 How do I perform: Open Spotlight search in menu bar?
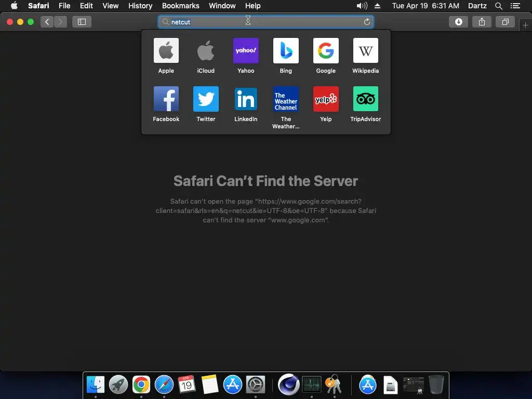pos(498,6)
